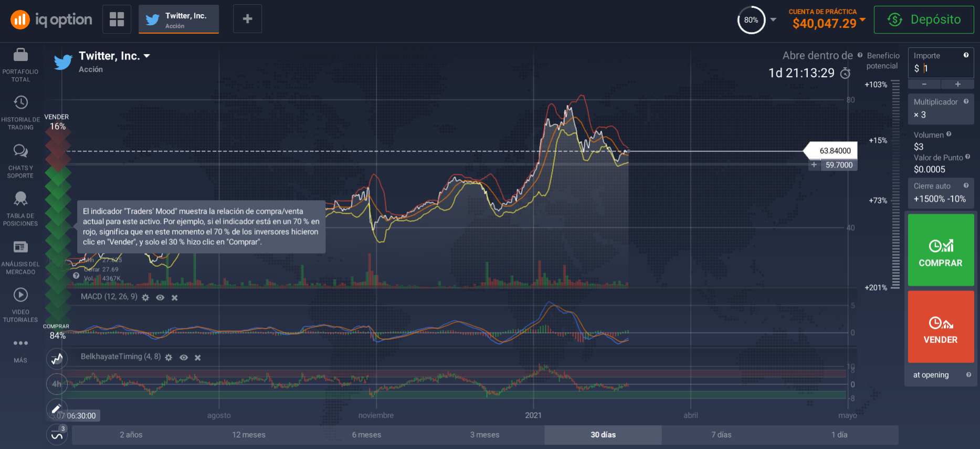Expand the practice account balance dropdown
The height and width of the screenshot is (449, 980).
(x=862, y=19)
